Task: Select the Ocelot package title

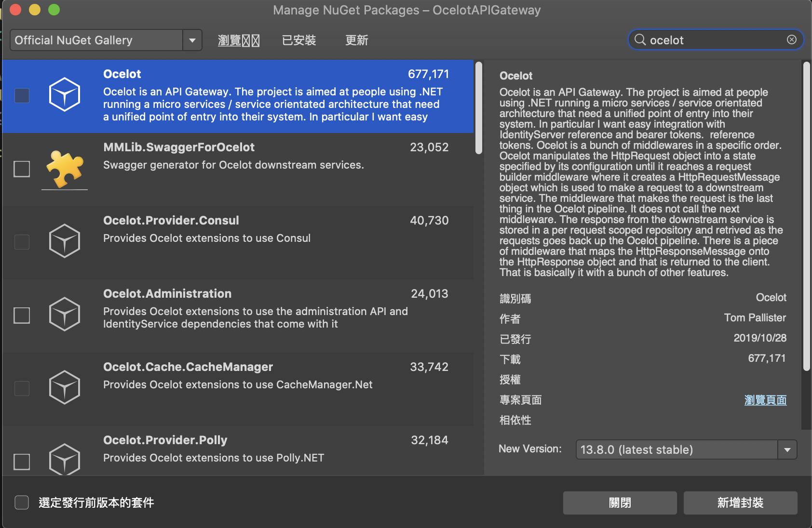Action: 122,74
